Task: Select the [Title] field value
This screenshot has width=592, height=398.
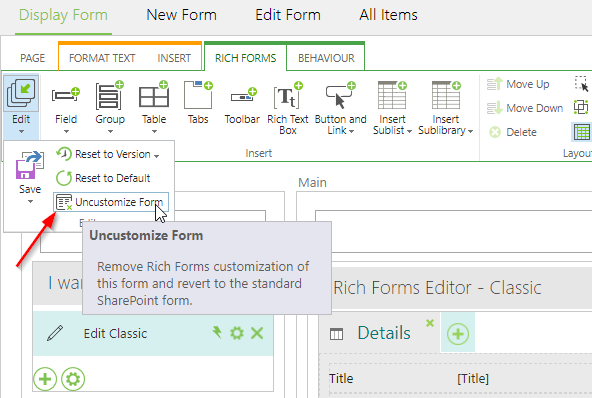Action: click(x=473, y=378)
